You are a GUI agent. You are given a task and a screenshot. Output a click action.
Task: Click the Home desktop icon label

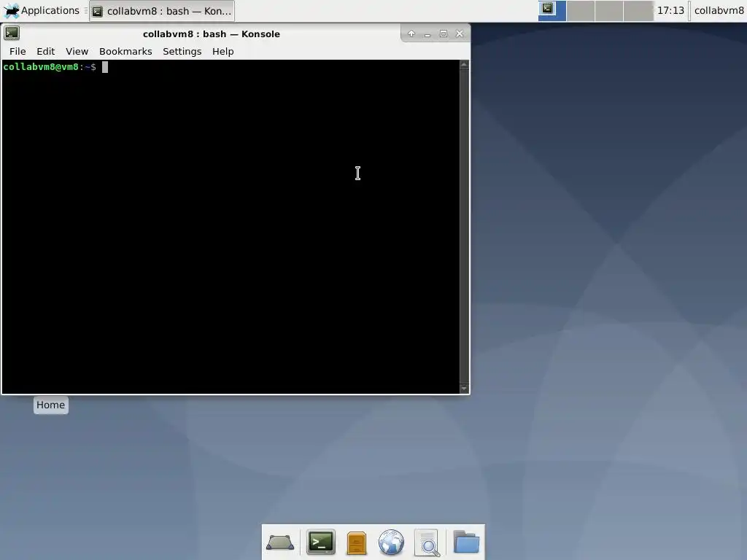coord(50,405)
